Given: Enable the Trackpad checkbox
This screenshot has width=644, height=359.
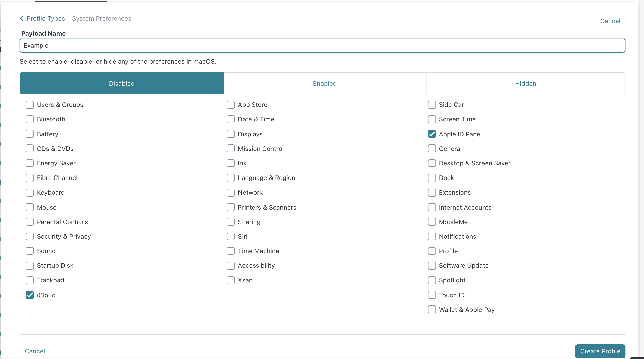Looking at the screenshot, I should tap(30, 280).
